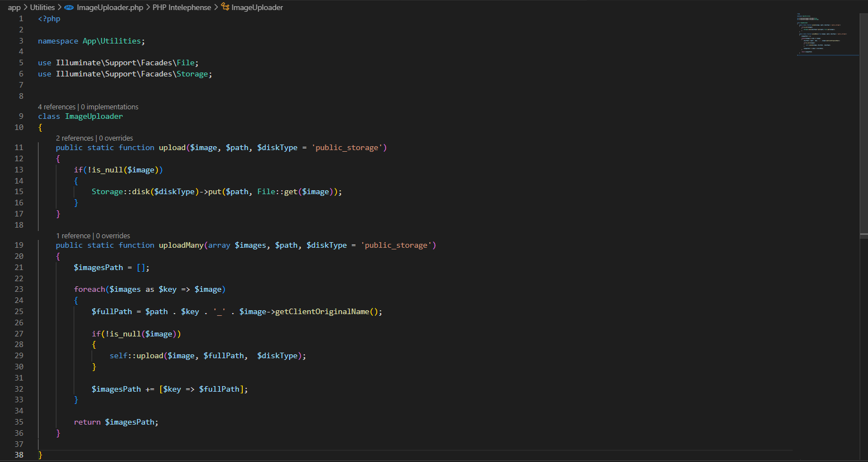Image resolution: width=868 pixels, height=462 pixels.
Task: Click line number 38 in gutter
Action: point(19,455)
